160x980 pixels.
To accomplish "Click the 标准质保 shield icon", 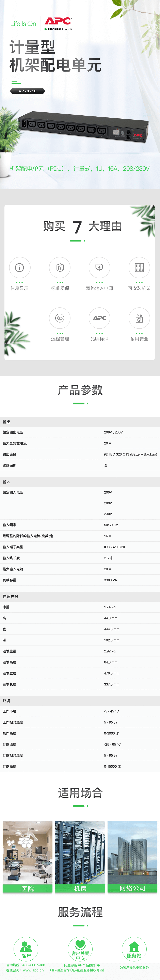I will point(60,267).
